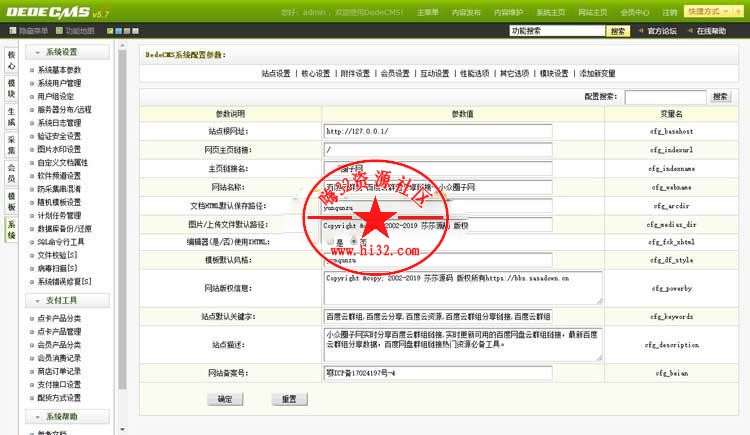This screenshot has width=750, height=435.
Task: Select 是 radio for editor XHTML
Action: (x=330, y=243)
